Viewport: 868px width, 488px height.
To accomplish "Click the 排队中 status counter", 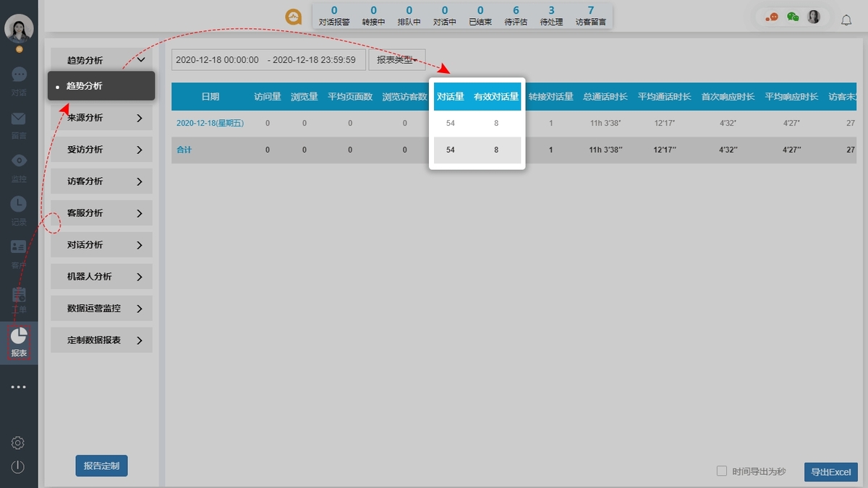I will point(409,15).
